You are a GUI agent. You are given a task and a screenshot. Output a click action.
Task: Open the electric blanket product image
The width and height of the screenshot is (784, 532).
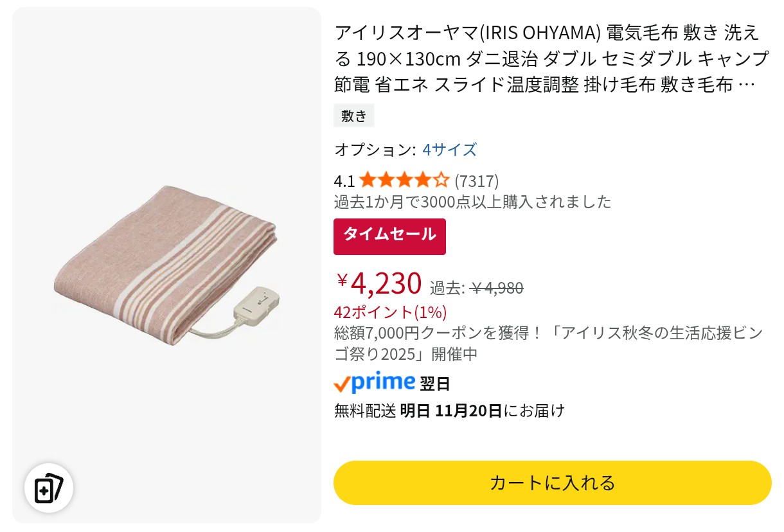click(166, 264)
